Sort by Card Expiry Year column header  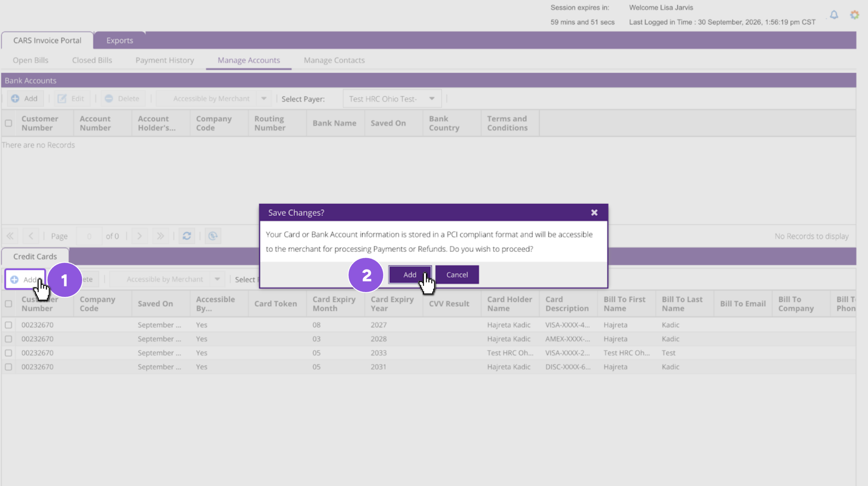click(x=393, y=304)
